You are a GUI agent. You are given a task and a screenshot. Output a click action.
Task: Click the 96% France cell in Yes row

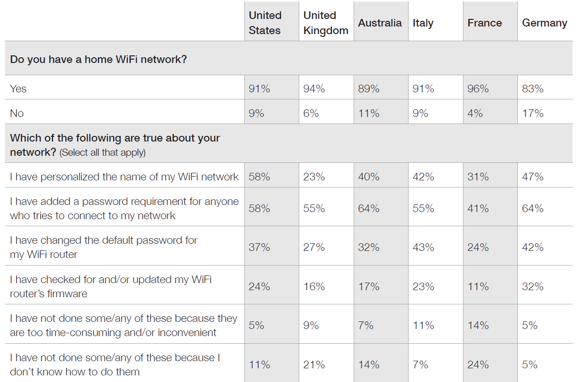click(x=478, y=89)
